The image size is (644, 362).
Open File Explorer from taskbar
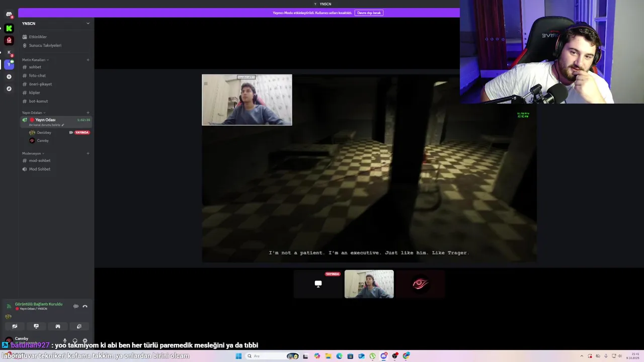328,356
